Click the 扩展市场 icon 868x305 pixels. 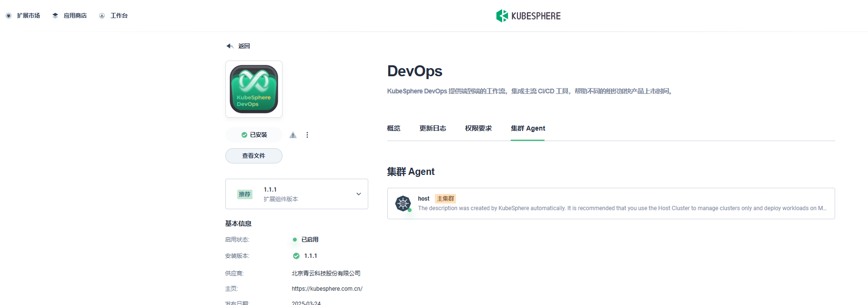pos(9,16)
